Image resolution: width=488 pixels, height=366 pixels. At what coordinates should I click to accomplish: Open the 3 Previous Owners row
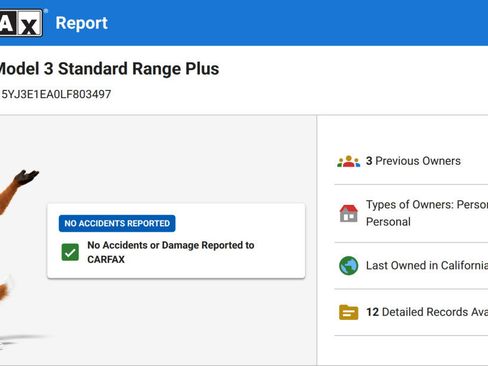[x=411, y=161]
